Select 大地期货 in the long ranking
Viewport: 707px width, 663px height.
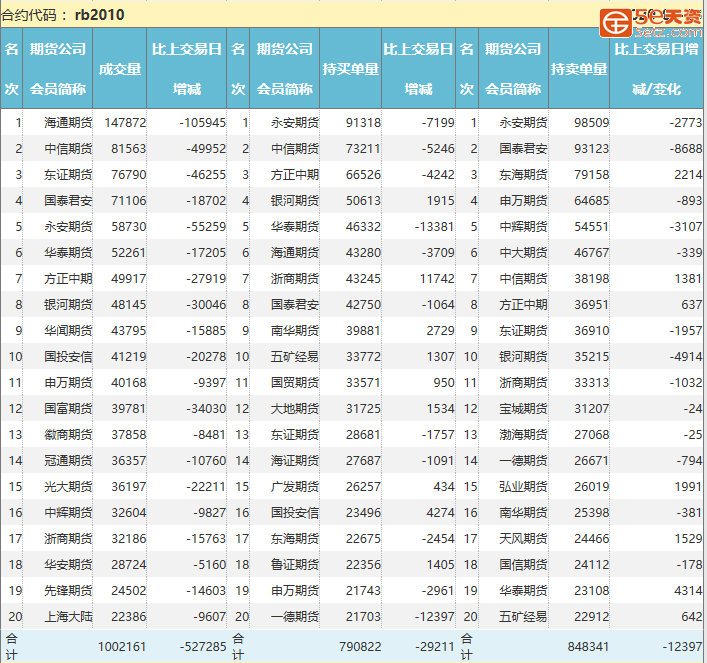tap(295, 409)
